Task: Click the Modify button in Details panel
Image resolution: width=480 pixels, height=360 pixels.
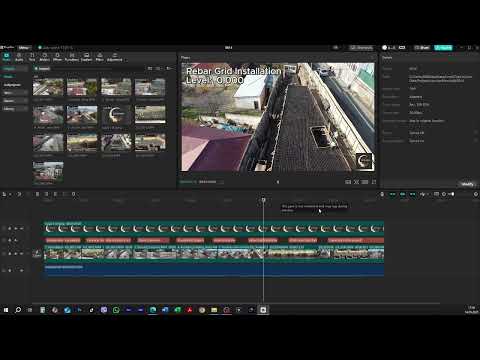Action: (x=467, y=184)
